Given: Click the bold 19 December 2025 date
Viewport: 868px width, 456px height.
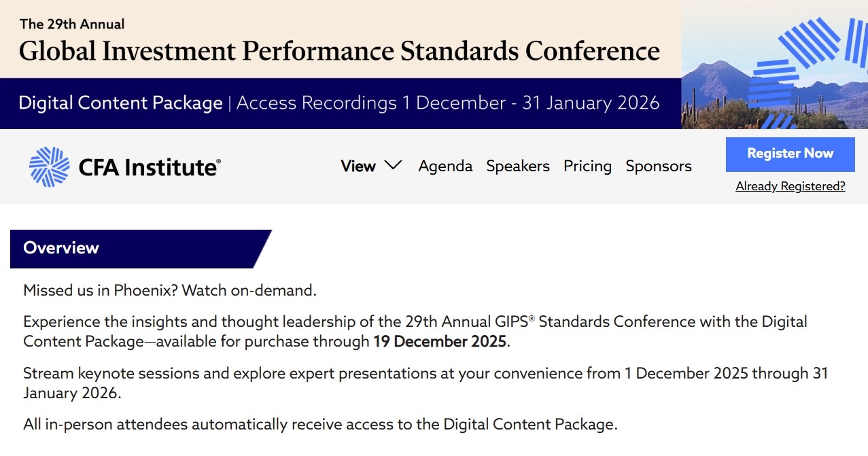Looking at the screenshot, I should pos(440,341).
